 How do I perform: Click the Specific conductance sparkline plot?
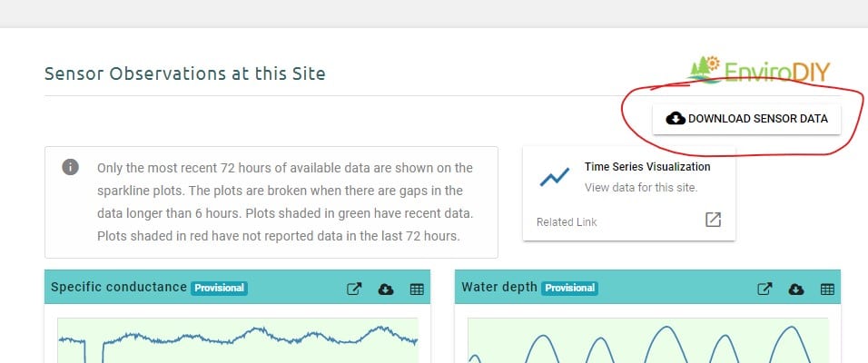(237, 339)
